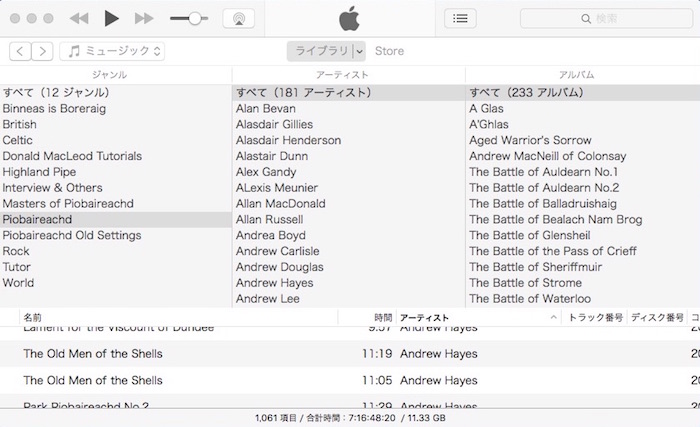Open the AirPlay output menu
The image size is (700, 427).
pos(238,19)
